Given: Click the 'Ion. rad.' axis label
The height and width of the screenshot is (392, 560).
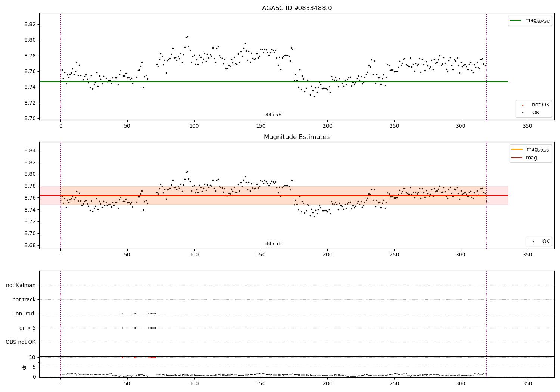Looking at the screenshot, I should point(25,314).
